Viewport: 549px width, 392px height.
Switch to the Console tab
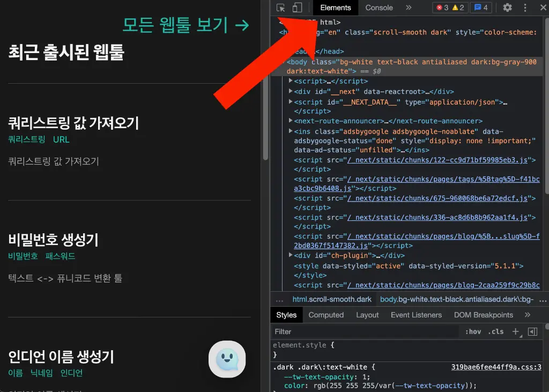tap(379, 8)
